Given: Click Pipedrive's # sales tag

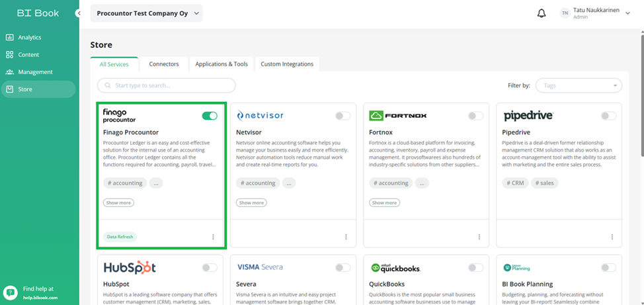Looking at the screenshot, I should [x=545, y=183].
